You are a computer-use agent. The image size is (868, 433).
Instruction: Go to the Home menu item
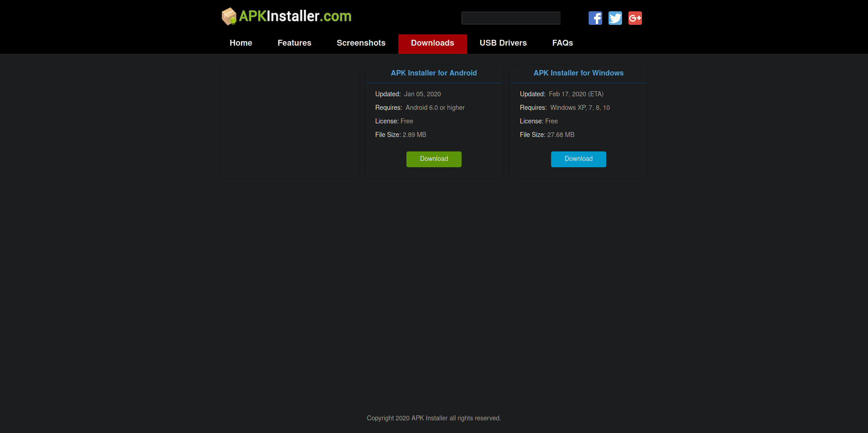pyautogui.click(x=241, y=43)
